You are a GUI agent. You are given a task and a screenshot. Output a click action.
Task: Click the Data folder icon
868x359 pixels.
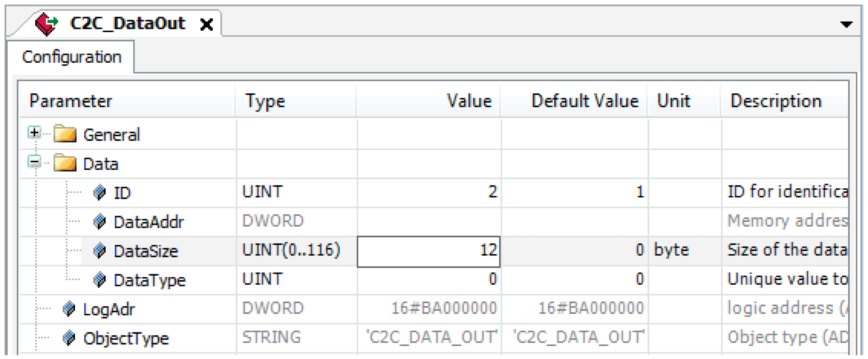pyautogui.click(x=65, y=163)
